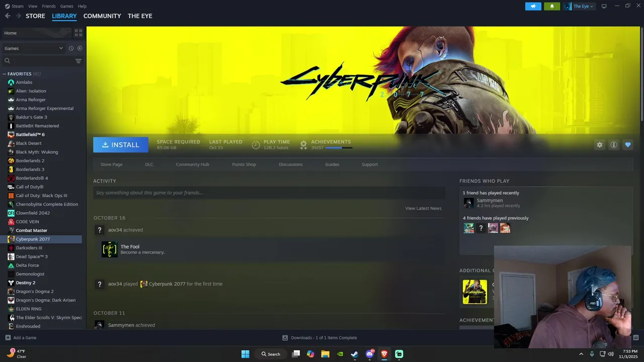Open Sammymen's friend avatar
The image size is (644, 362).
pos(468,203)
